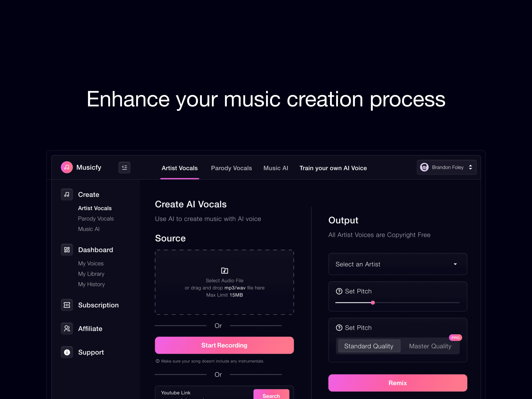Click the Subscription ticket icon
The height and width of the screenshot is (399, 532).
coord(67,305)
